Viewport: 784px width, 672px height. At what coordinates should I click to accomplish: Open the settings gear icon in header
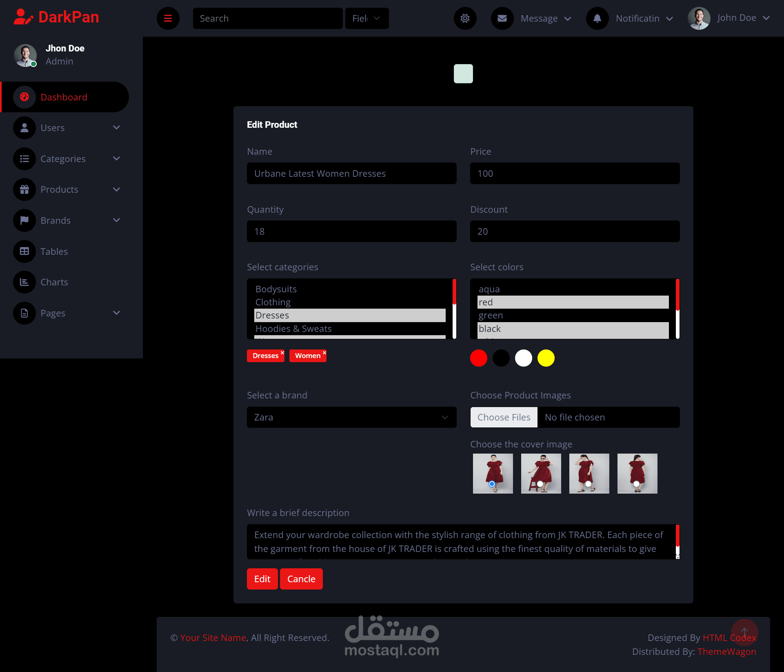(x=465, y=18)
